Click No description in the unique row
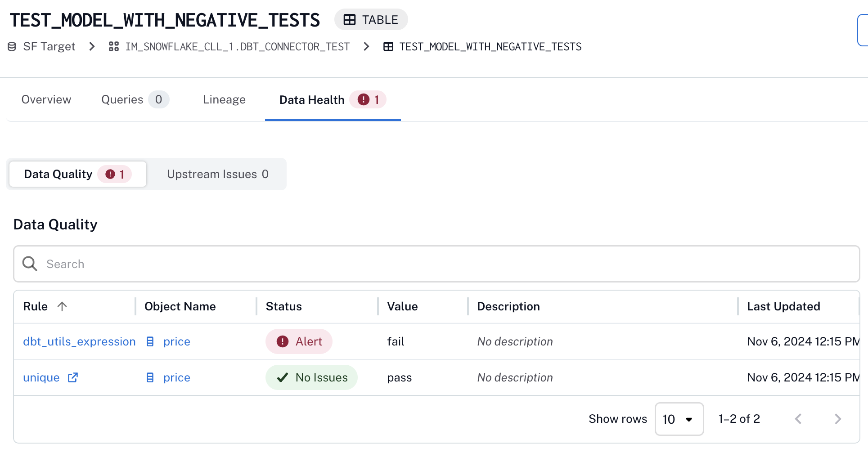The height and width of the screenshot is (453, 868). point(515,377)
